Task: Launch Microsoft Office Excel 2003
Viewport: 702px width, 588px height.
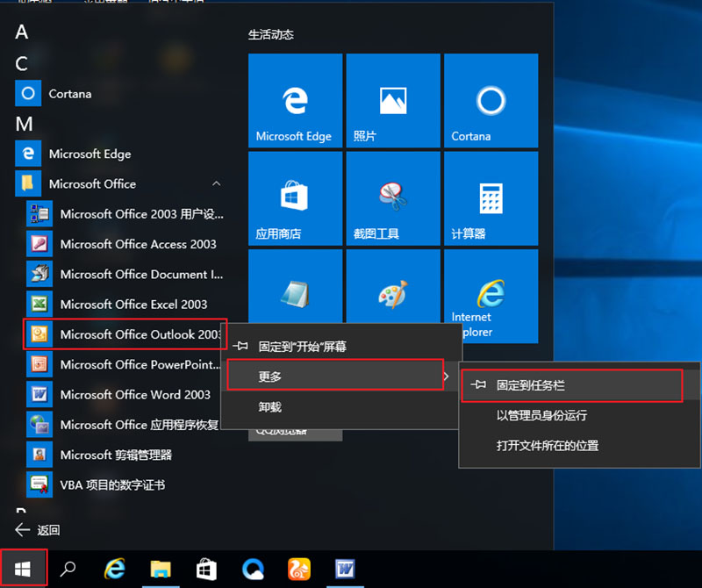Action: pos(125,304)
